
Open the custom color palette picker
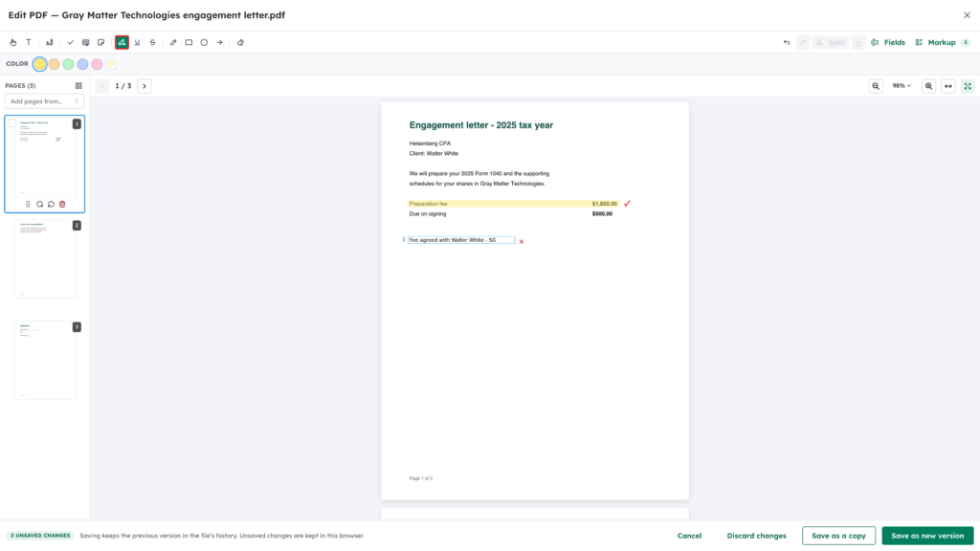click(111, 64)
